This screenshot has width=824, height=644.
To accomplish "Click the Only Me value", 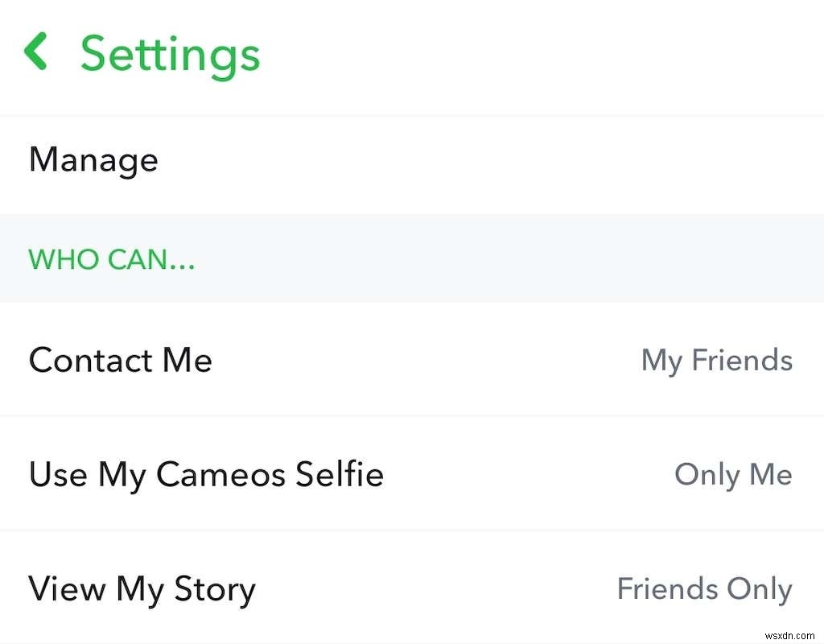I will coord(732,474).
